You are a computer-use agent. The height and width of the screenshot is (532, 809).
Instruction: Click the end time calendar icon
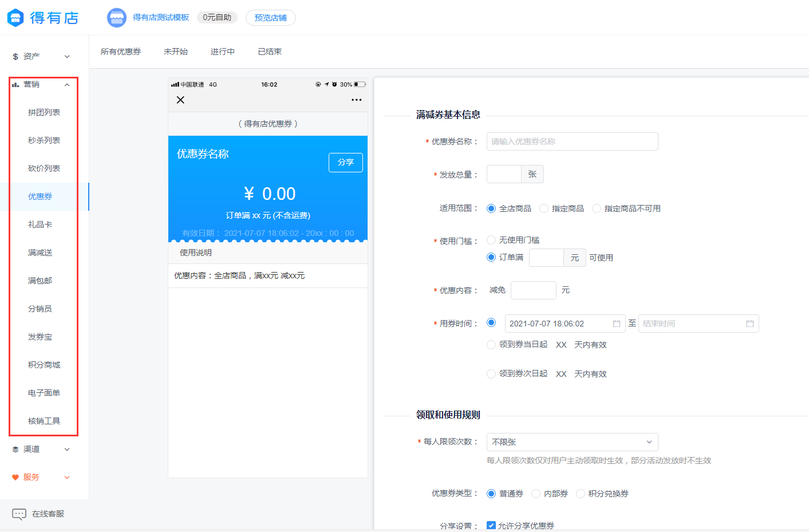pyautogui.click(x=750, y=324)
